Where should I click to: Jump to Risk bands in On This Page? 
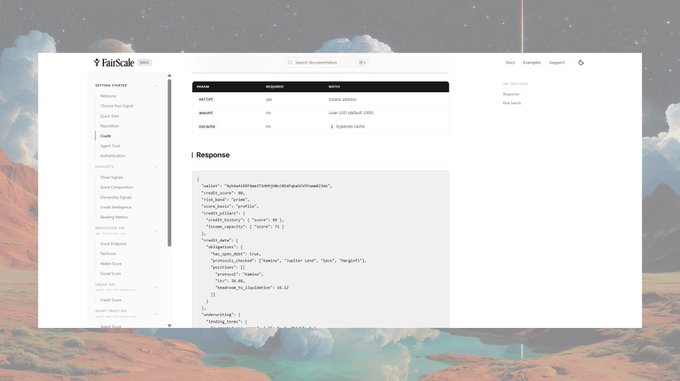click(x=512, y=103)
